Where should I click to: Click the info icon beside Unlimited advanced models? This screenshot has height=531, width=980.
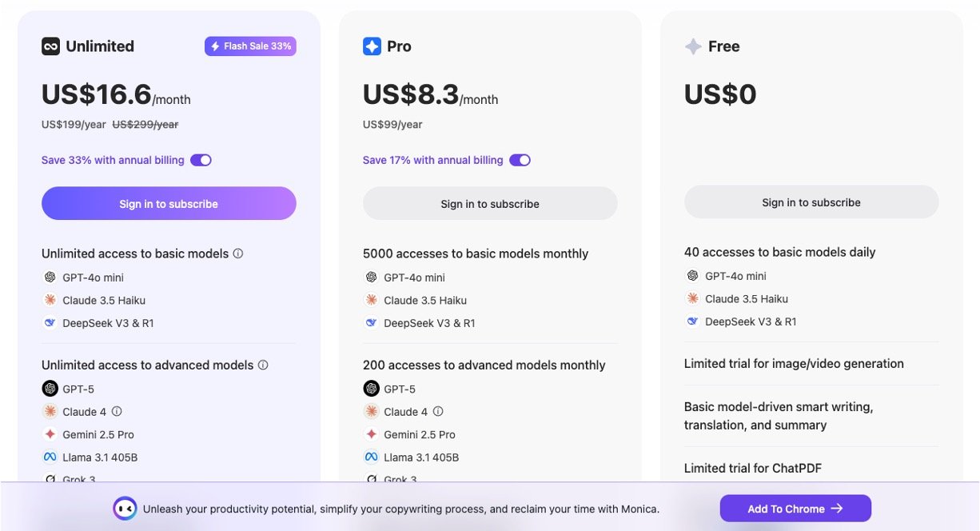pos(263,365)
